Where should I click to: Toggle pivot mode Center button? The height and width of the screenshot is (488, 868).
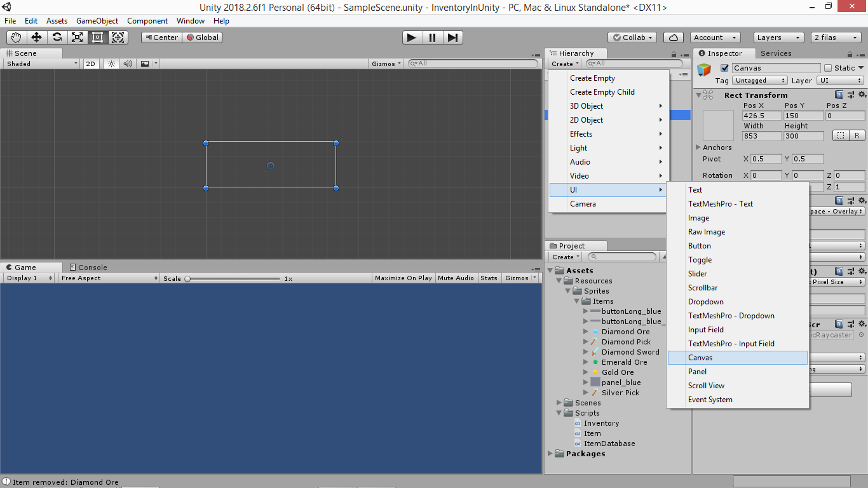[x=161, y=37]
